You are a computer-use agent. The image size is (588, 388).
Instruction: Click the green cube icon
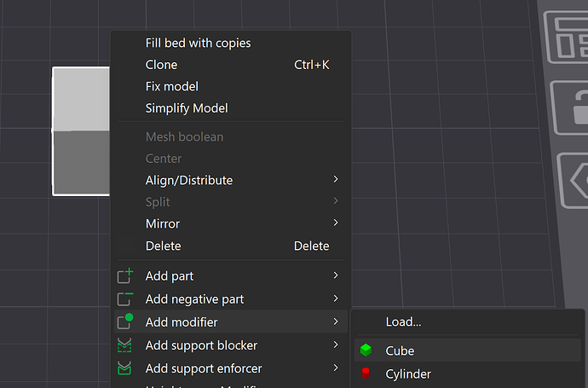366,350
